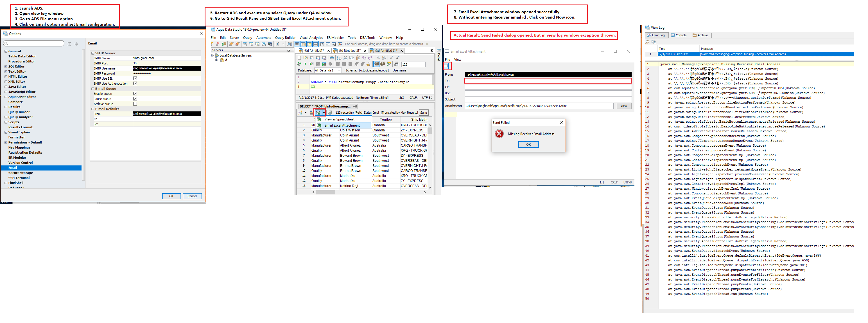Image resolution: width=868 pixels, height=323 pixels.
Task: Click the lowercase 'a' case icon
Action: (x=391, y=58)
